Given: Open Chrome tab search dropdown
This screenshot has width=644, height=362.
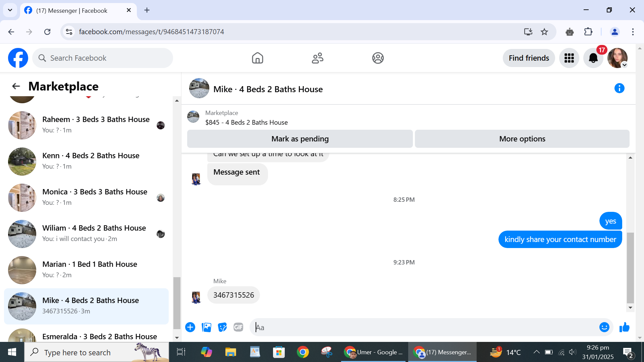Looking at the screenshot, I should pyautogui.click(x=10, y=10).
